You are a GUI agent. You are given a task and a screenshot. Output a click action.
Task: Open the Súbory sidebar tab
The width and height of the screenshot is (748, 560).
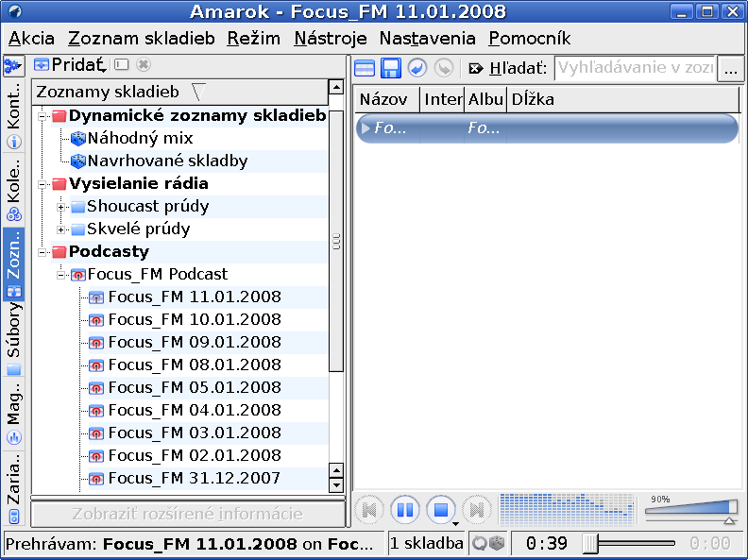(14, 339)
